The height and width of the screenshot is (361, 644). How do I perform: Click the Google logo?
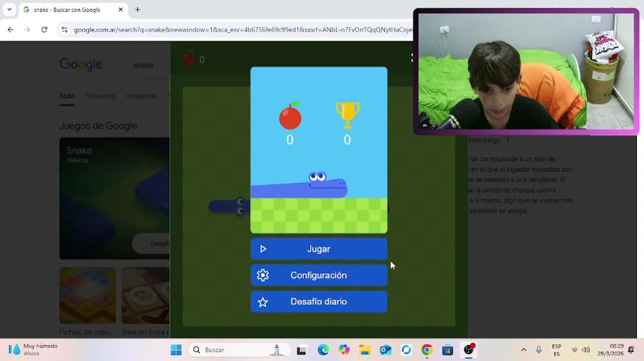(x=81, y=65)
